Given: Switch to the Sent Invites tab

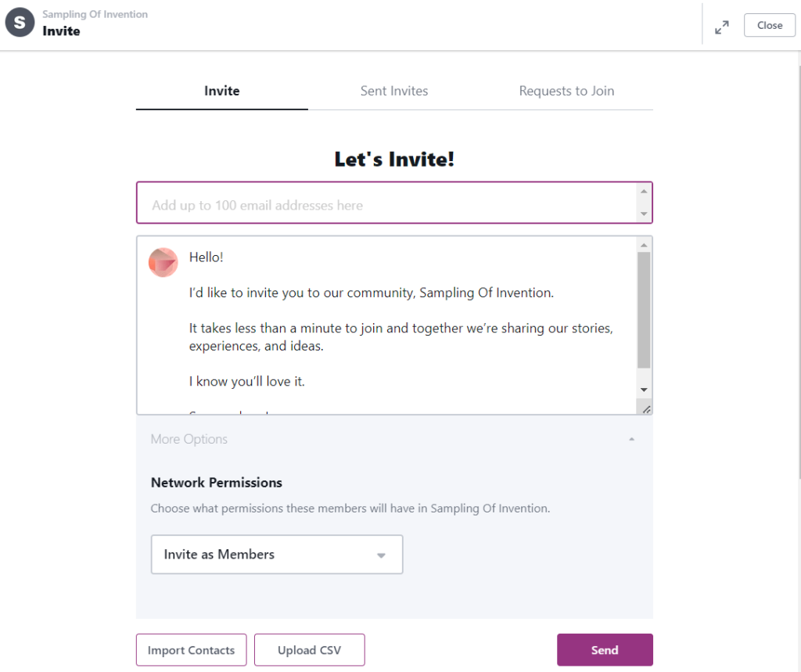Looking at the screenshot, I should [394, 91].
